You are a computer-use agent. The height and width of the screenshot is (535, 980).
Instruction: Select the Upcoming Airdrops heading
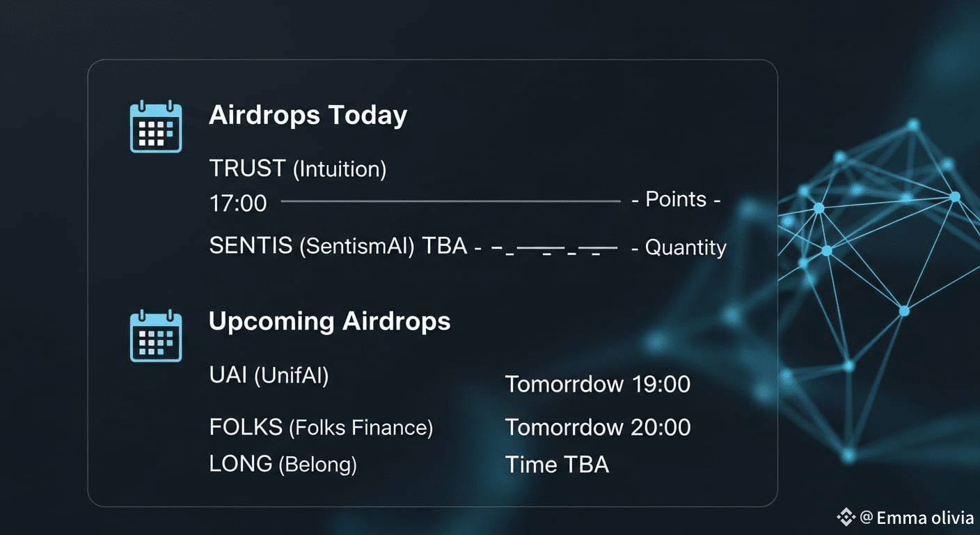(329, 321)
